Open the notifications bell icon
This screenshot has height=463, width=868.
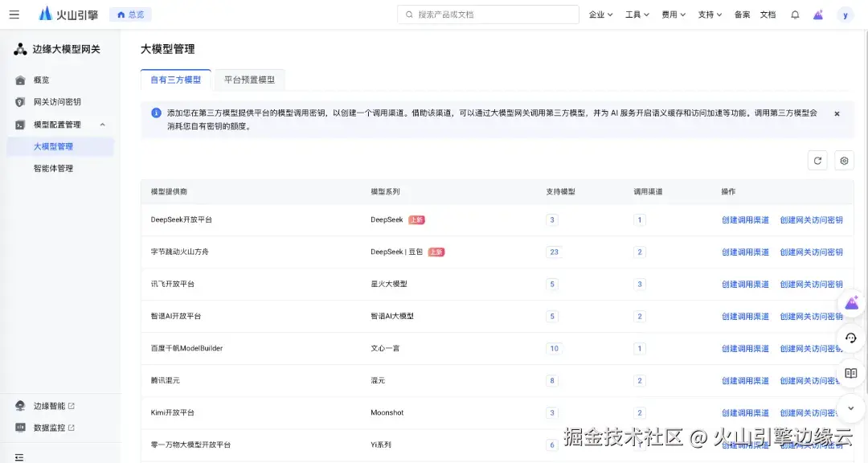[x=795, y=15]
